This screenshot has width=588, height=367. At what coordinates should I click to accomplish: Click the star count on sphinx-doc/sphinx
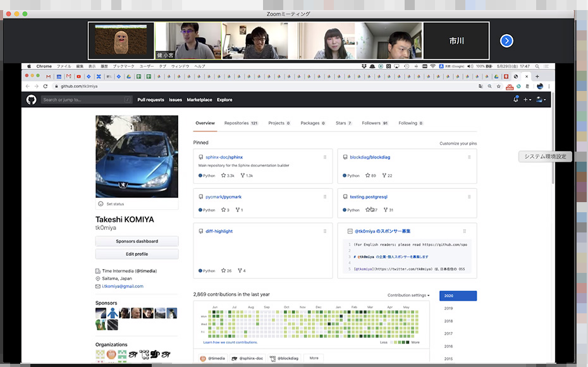[x=228, y=175]
